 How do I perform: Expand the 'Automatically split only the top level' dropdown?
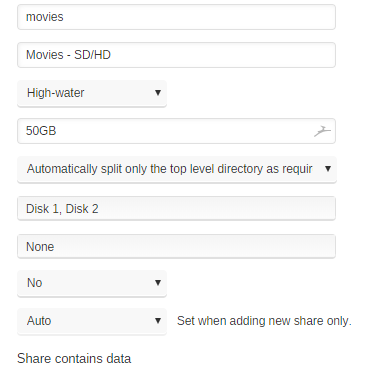coord(177,169)
